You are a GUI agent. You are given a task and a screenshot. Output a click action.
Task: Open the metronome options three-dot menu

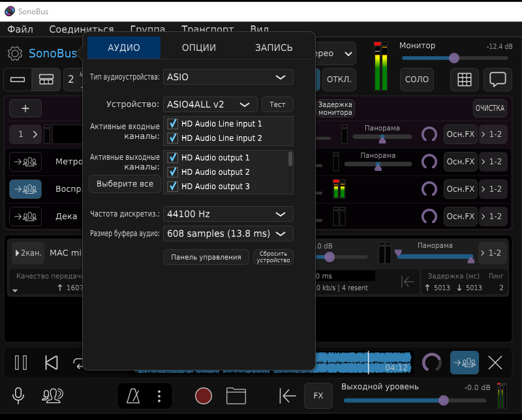coord(159,396)
